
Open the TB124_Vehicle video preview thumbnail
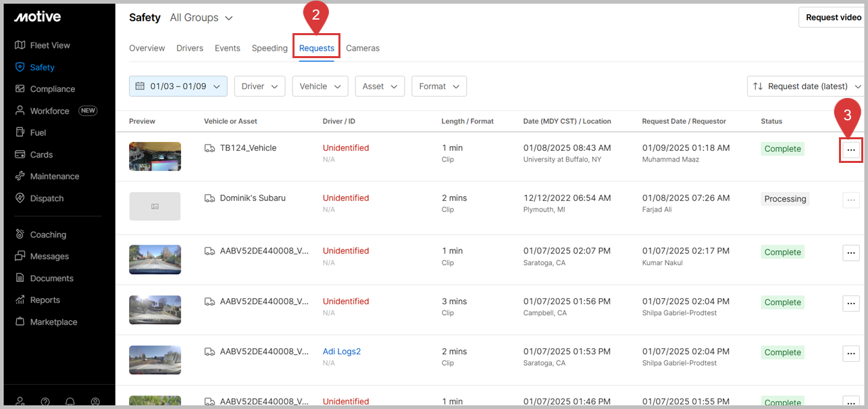(x=155, y=156)
